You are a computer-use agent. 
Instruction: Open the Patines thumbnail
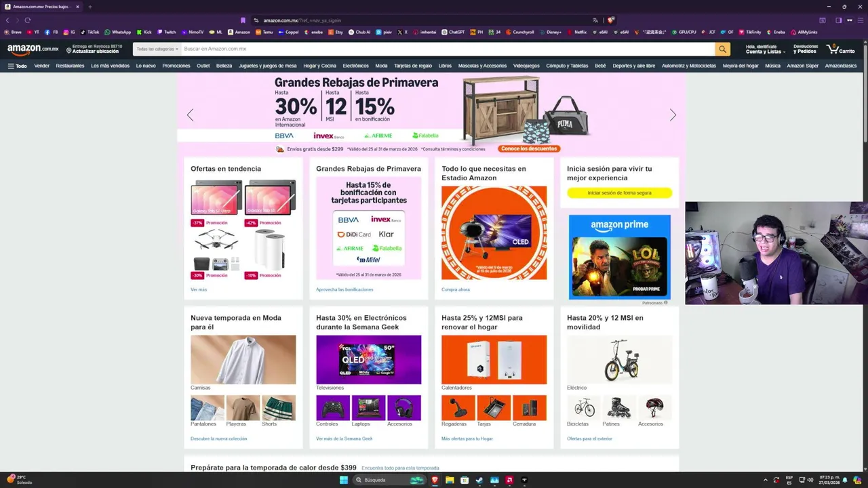(x=619, y=407)
